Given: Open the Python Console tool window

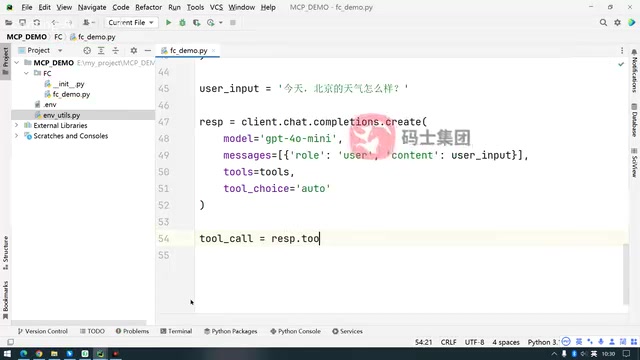Looking at the screenshot, I should (x=296, y=331).
